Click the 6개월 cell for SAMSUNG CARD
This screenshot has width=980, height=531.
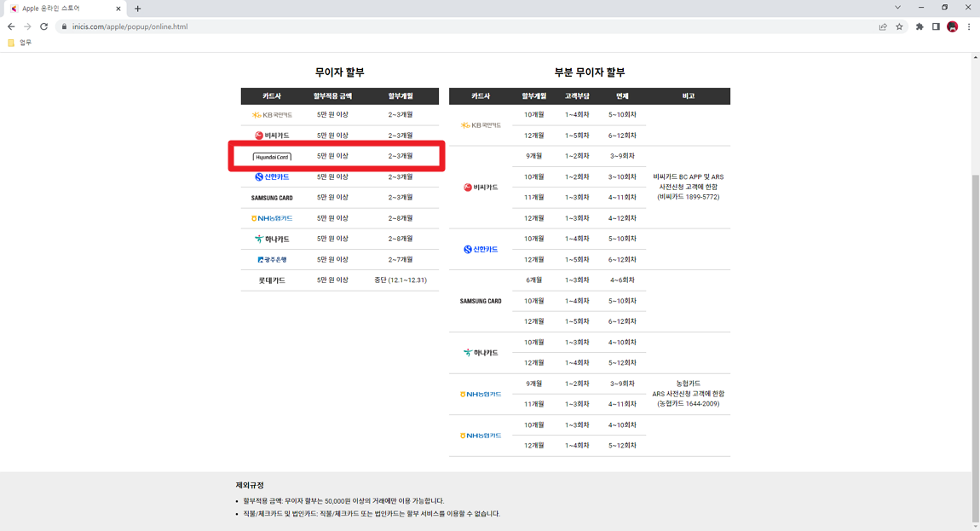533,280
